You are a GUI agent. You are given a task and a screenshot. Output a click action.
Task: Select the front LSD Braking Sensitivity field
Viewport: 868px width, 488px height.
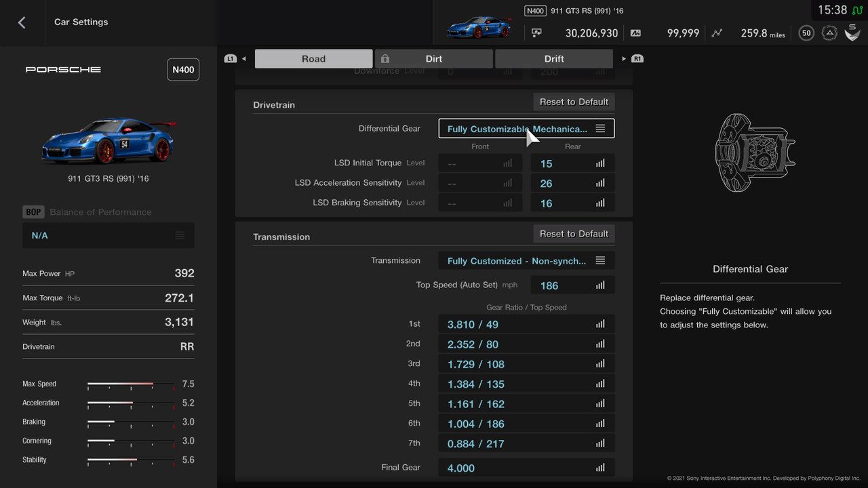pos(480,203)
